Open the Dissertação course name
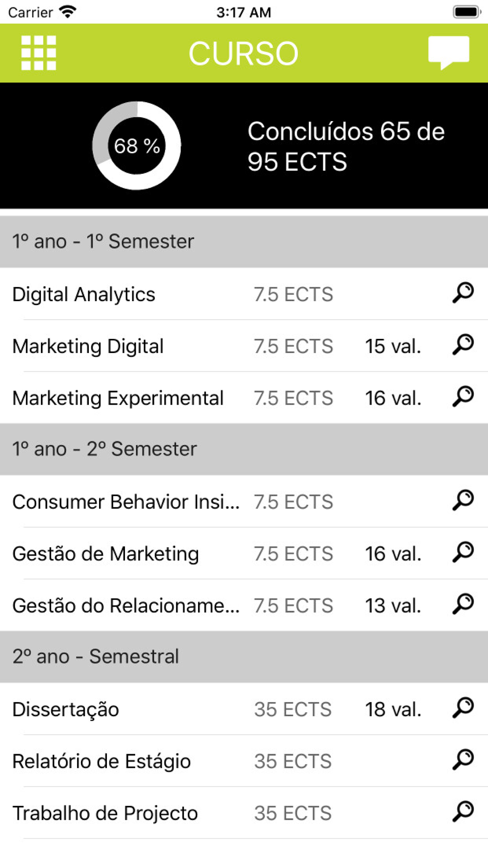 point(65,709)
